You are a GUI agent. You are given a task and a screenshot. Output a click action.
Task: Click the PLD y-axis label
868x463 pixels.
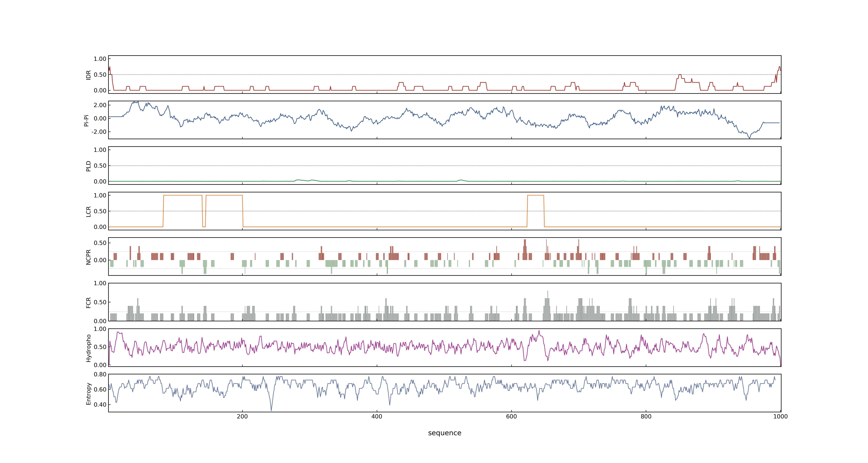[x=89, y=166]
